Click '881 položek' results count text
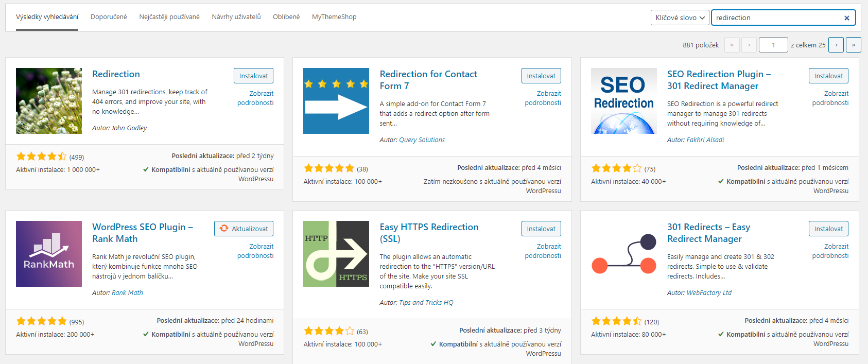 pos(701,45)
